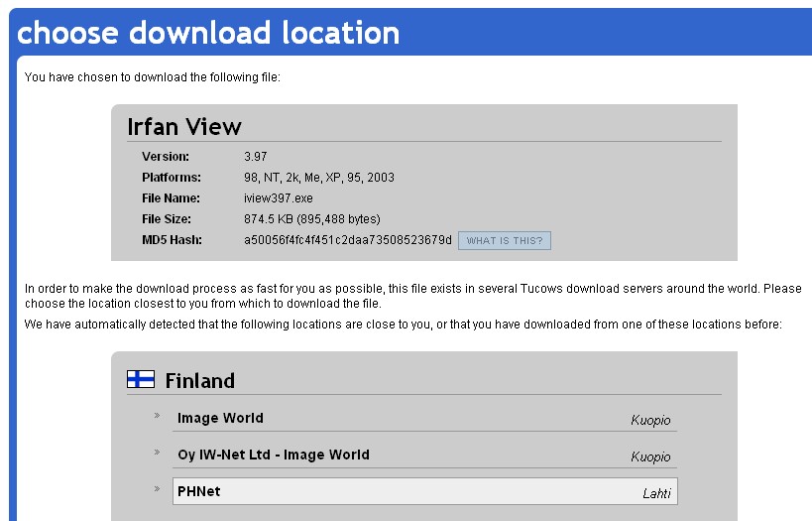Click Kuopio label in Image World row

point(650,421)
